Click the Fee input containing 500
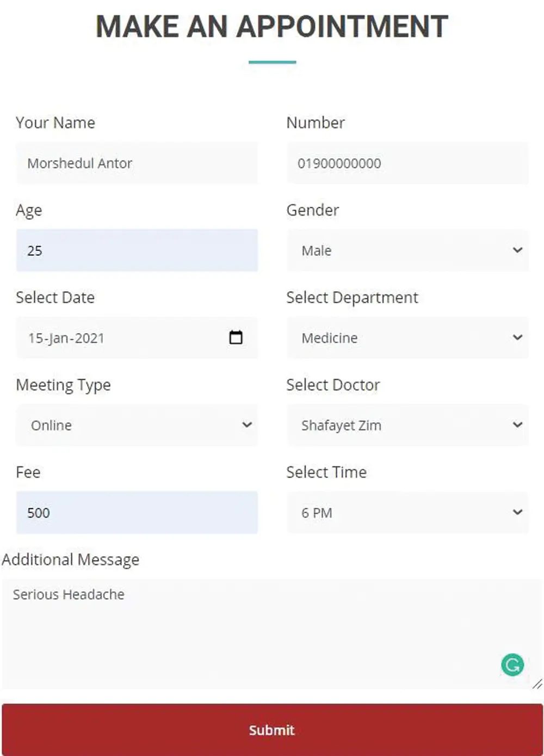Viewport: 544px width, 756px height. [137, 513]
